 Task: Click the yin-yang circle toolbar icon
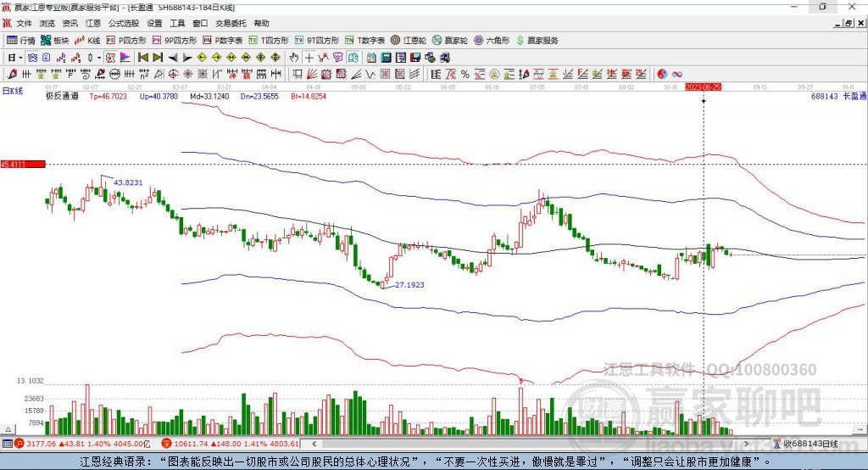663,74
